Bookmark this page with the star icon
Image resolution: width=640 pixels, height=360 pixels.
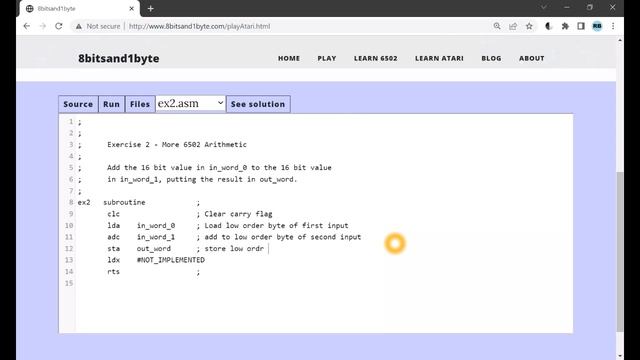click(529, 26)
